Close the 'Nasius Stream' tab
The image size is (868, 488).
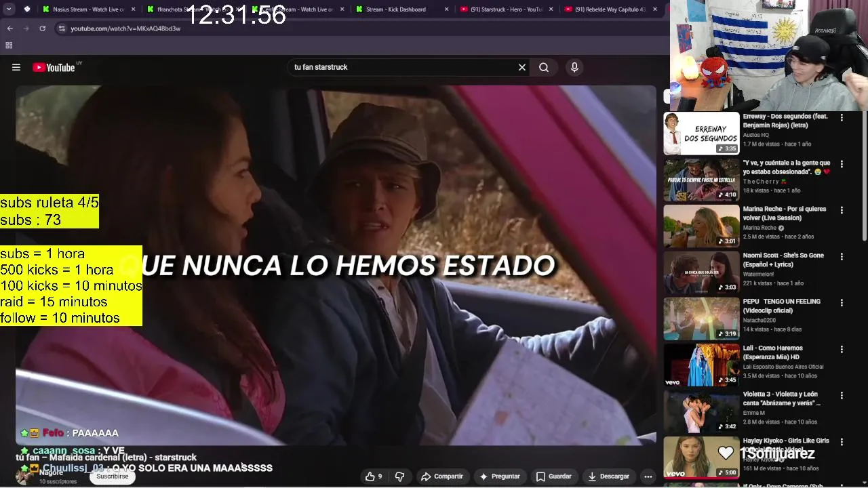(x=133, y=9)
